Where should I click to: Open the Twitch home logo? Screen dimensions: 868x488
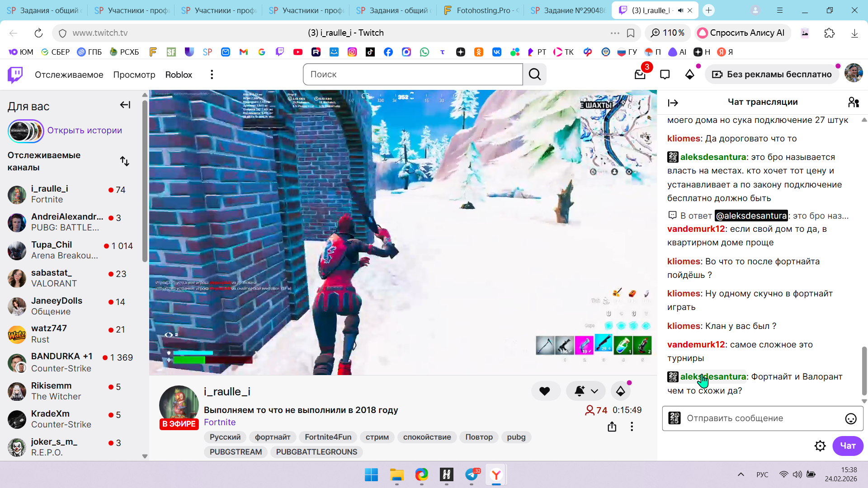(15, 75)
